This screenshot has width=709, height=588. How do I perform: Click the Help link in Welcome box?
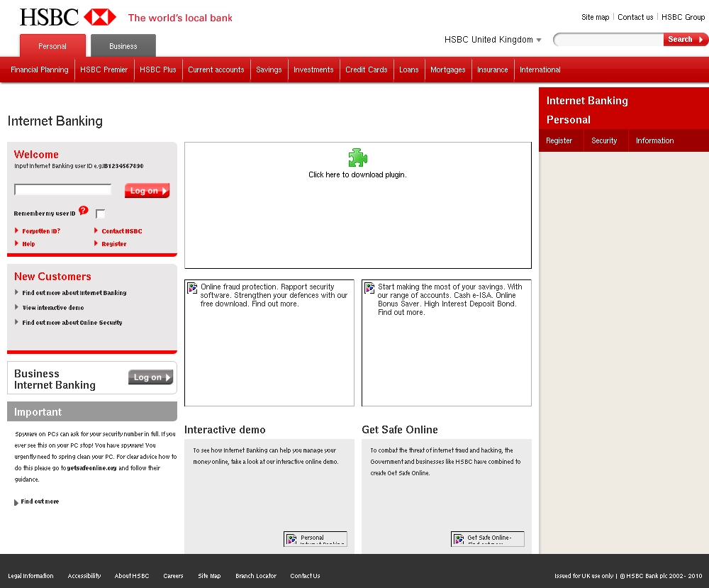(28, 244)
